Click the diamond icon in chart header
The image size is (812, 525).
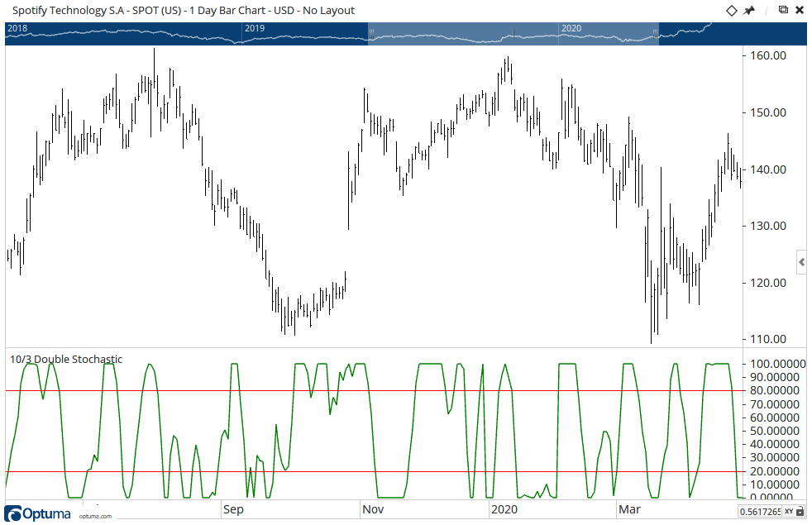click(731, 11)
